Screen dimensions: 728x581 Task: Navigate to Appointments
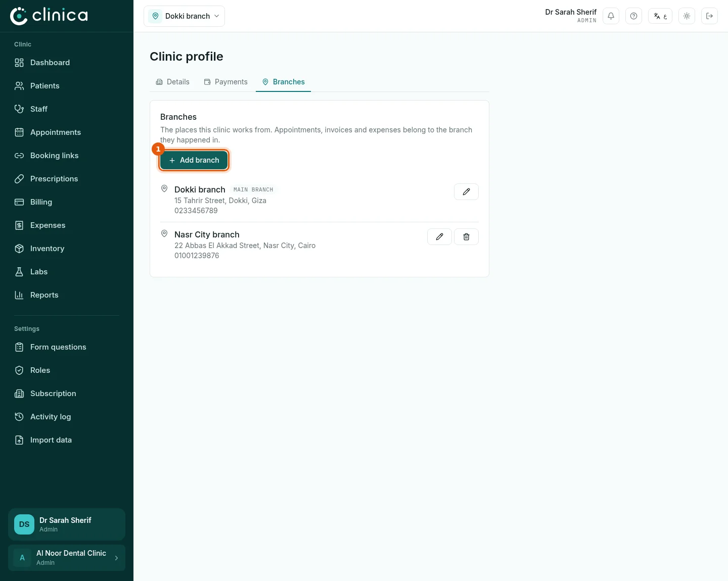(67, 132)
